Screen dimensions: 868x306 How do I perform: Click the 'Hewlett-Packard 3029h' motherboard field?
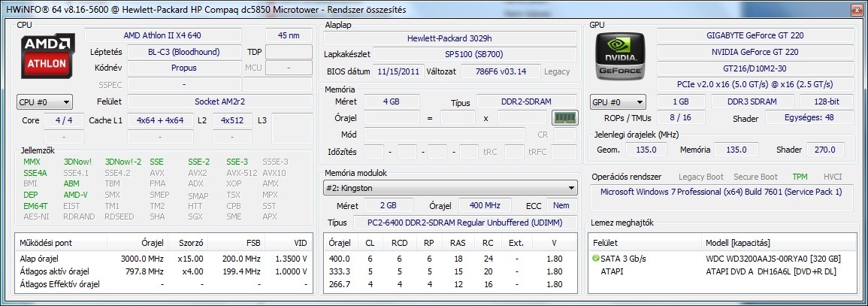[x=450, y=39]
